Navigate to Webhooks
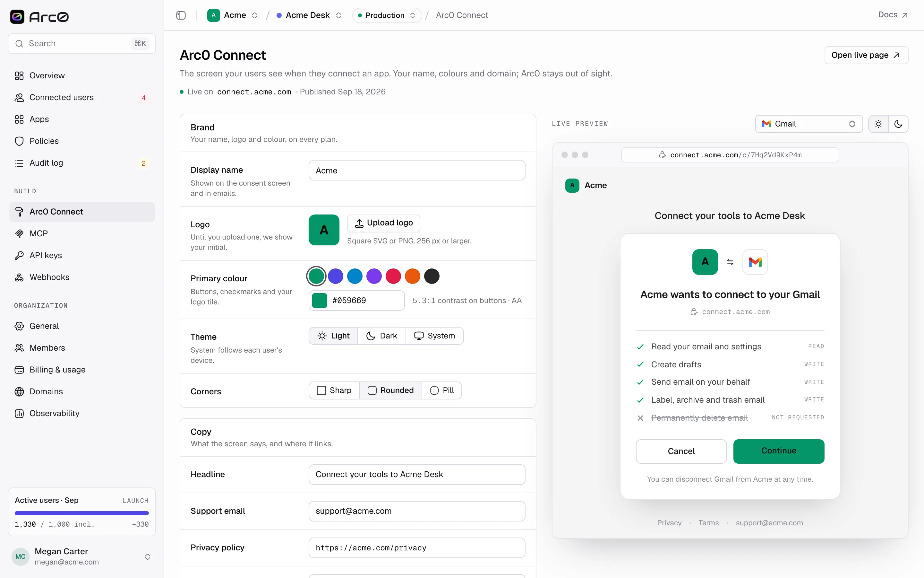 82,277
